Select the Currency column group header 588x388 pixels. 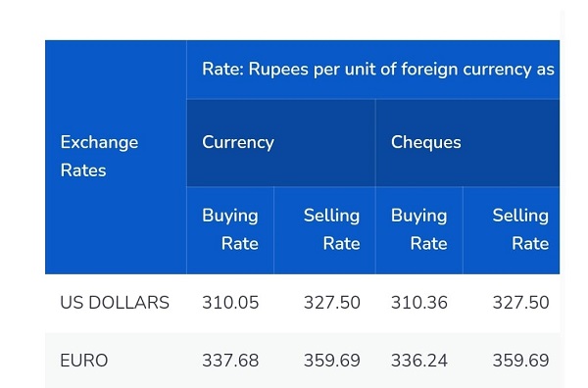coord(281,142)
